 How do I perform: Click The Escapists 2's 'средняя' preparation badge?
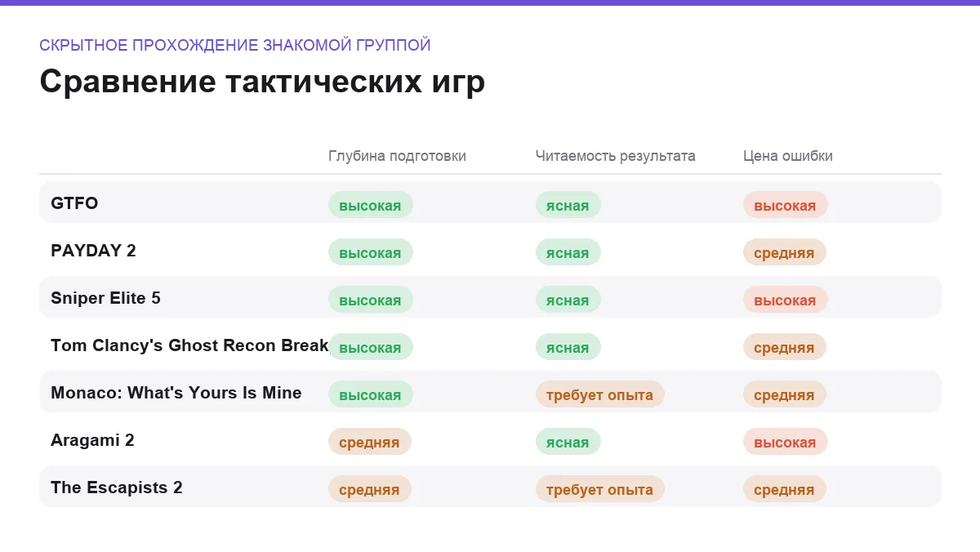(x=370, y=489)
